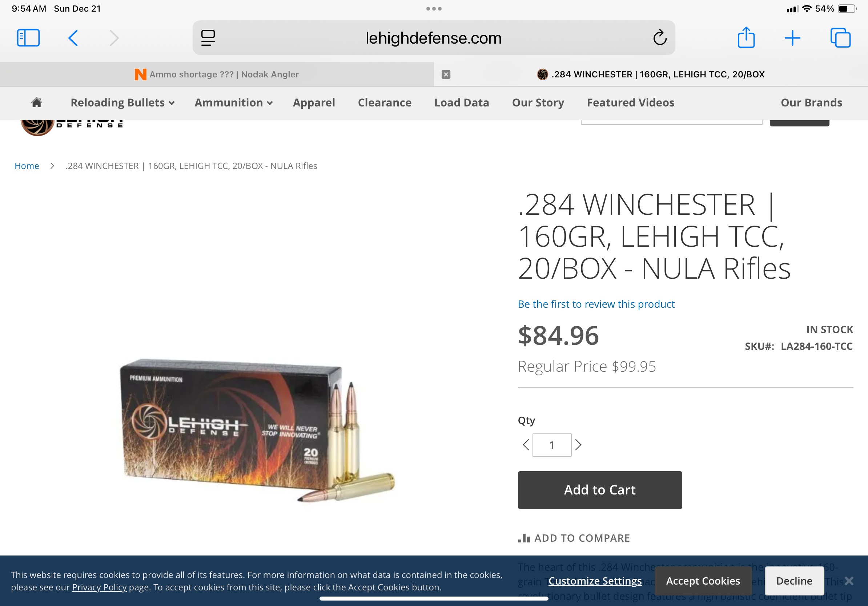Open a new Safari tab
868x606 pixels.
(792, 38)
